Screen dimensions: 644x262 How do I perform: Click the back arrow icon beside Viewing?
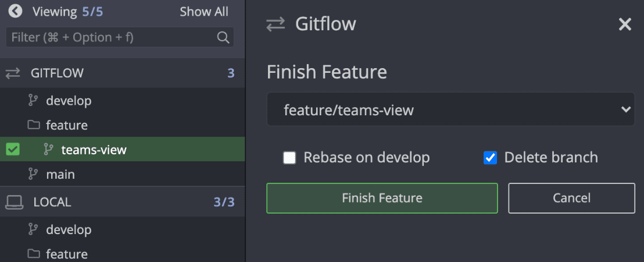16,11
